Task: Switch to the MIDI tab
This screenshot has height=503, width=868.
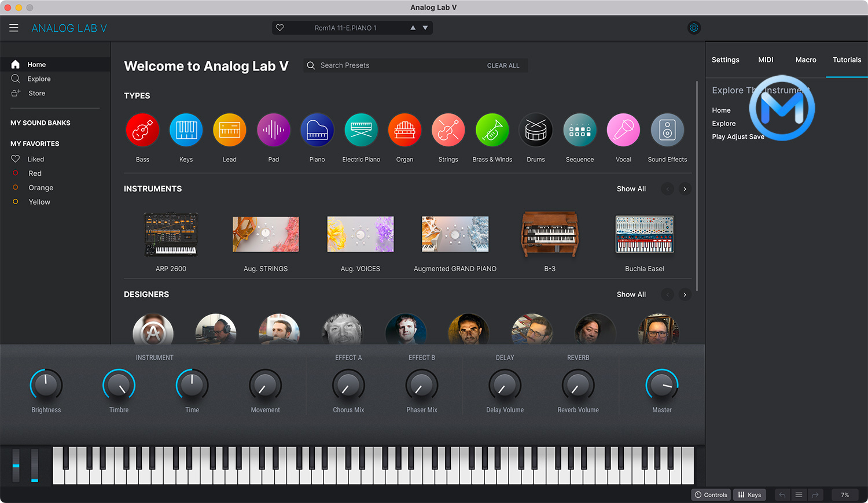Action: tap(765, 60)
